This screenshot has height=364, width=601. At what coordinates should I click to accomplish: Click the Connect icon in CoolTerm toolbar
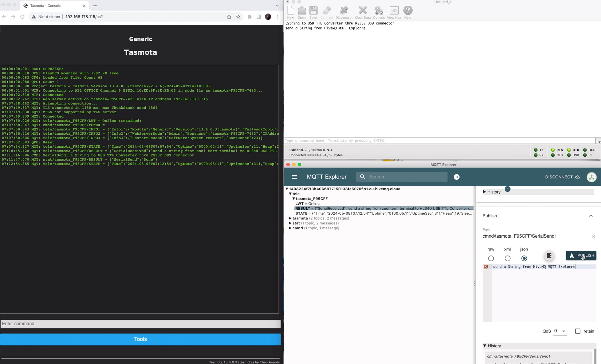(327, 11)
